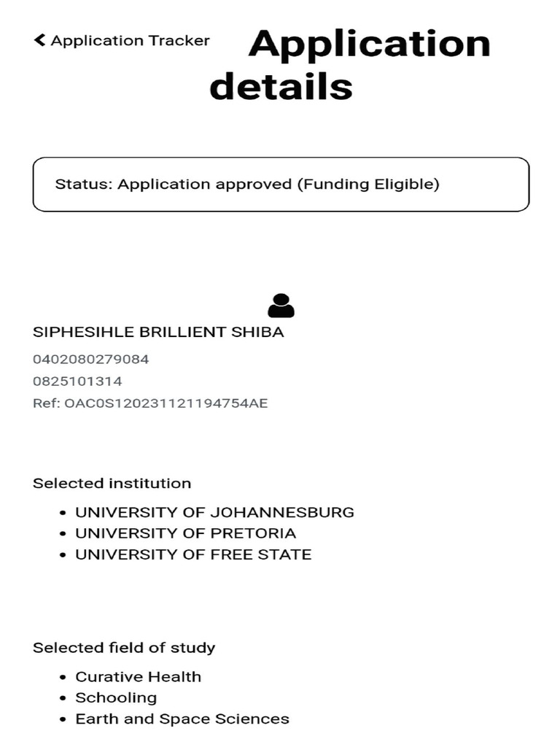Click the back chevron arrow icon
Screen dimensions: 560x747
(39, 40)
